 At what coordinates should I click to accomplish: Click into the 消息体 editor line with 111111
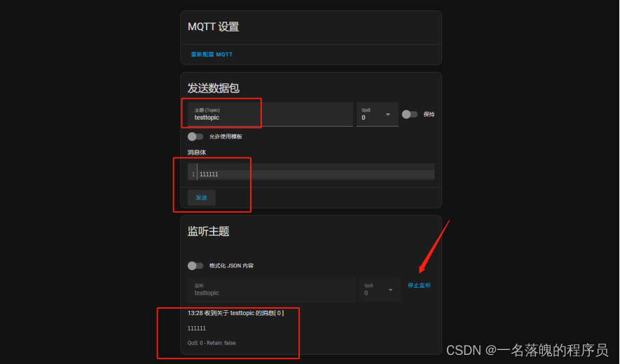coord(316,174)
